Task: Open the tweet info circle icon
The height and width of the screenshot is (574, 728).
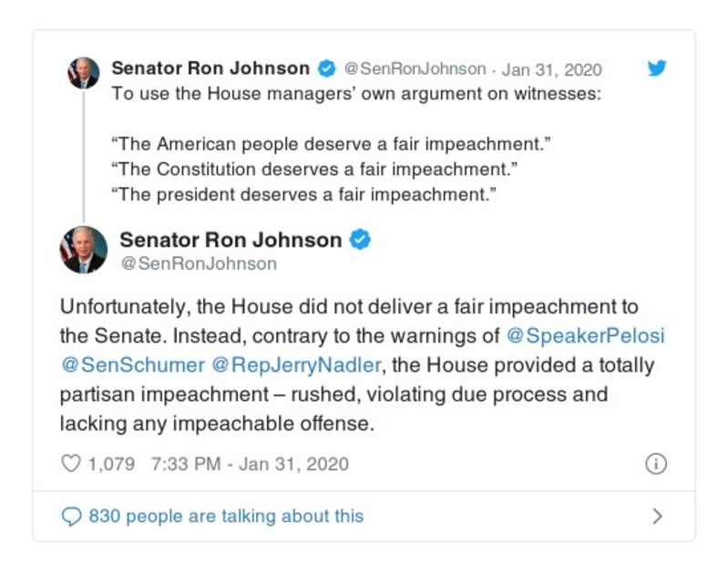Action: point(656,464)
